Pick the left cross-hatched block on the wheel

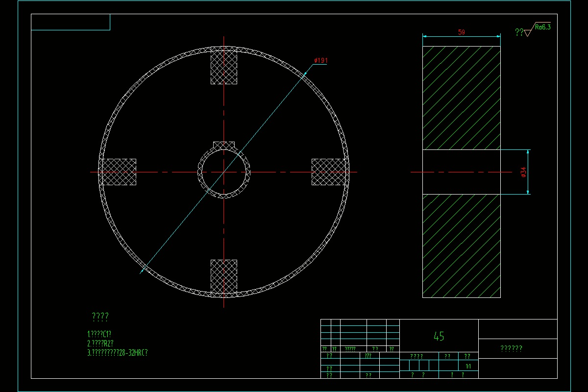[x=118, y=172]
